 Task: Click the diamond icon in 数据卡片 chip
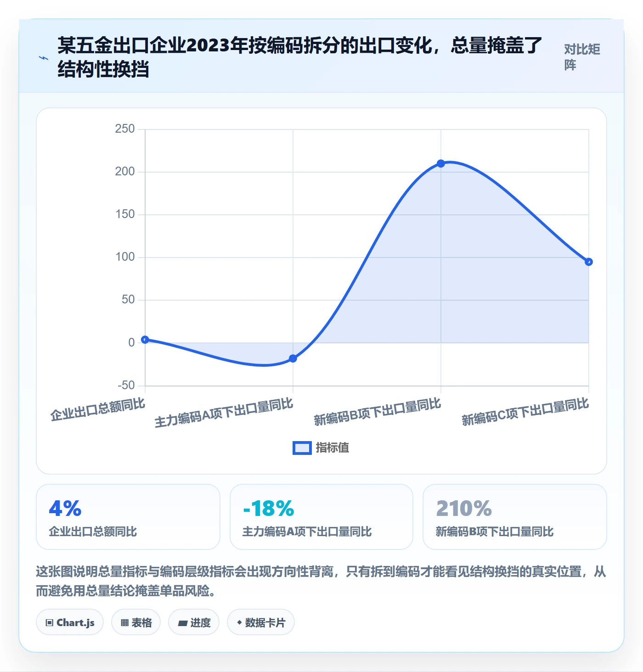pyautogui.click(x=239, y=622)
